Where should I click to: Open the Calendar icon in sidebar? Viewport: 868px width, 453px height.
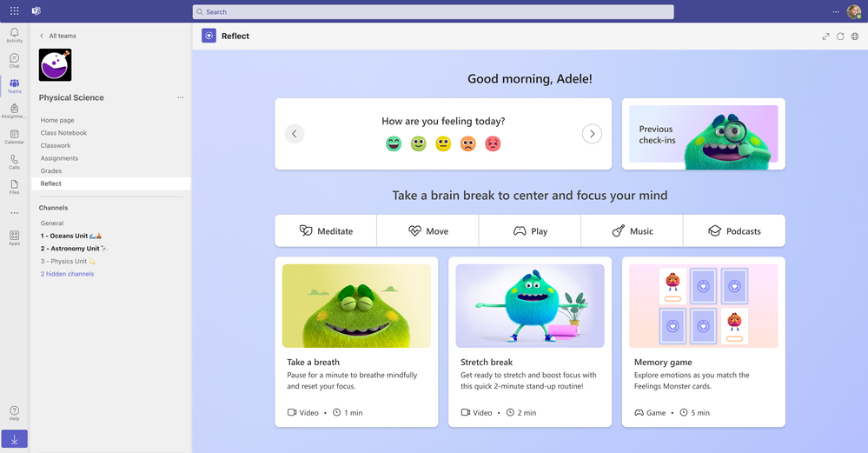tap(15, 137)
